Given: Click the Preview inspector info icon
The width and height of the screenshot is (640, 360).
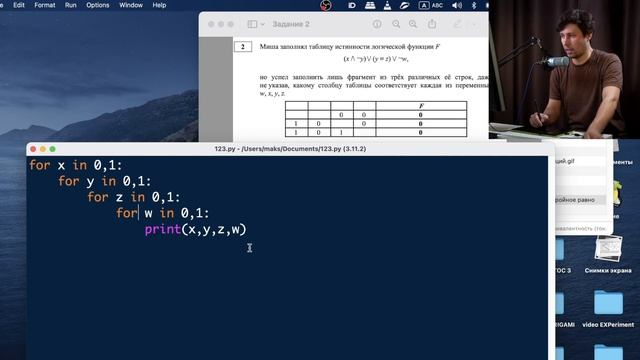Looking at the screenshot, I should pyautogui.click(x=377, y=24).
